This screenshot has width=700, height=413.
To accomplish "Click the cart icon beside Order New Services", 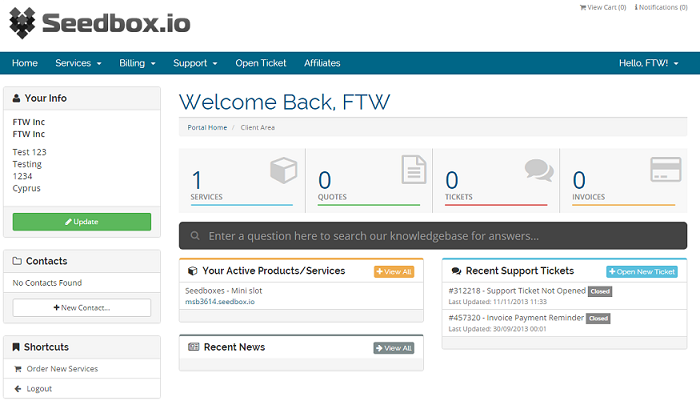I will [18, 369].
